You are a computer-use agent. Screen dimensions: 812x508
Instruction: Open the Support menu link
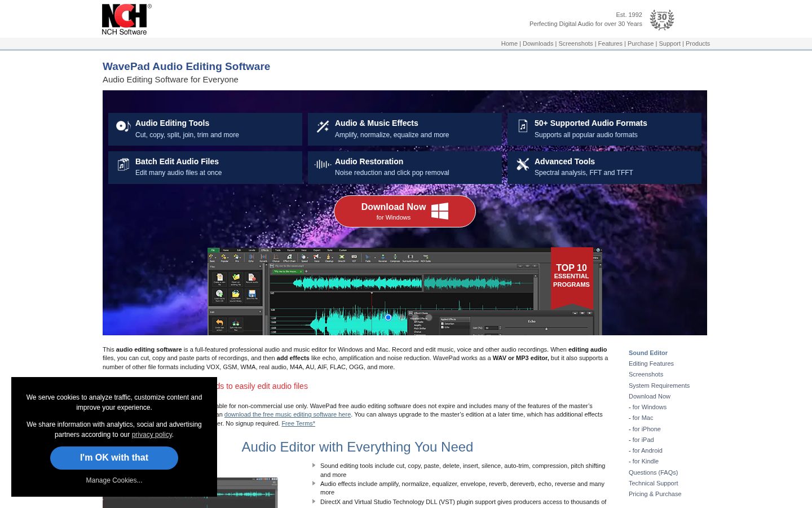pyautogui.click(x=669, y=43)
